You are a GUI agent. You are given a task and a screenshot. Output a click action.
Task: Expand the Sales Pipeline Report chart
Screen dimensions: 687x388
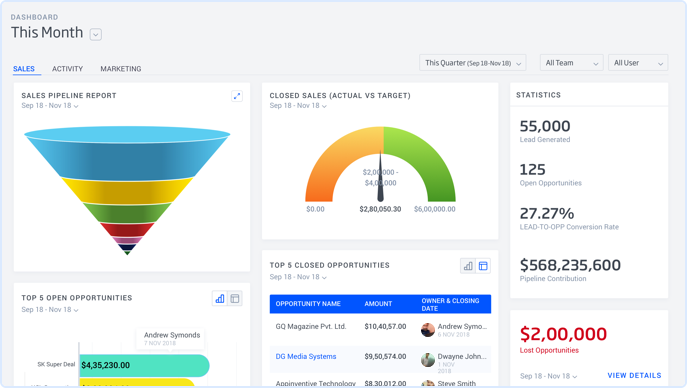click(237, 96)
